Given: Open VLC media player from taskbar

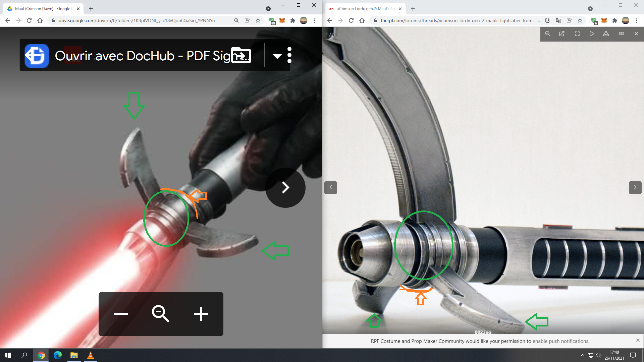Looking at the screenshot, I should (x=90, y=355).
